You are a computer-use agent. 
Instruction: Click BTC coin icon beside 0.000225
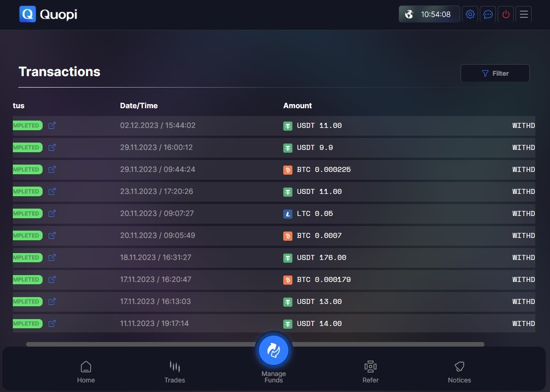pyautogui.click(x=288, y=170)
